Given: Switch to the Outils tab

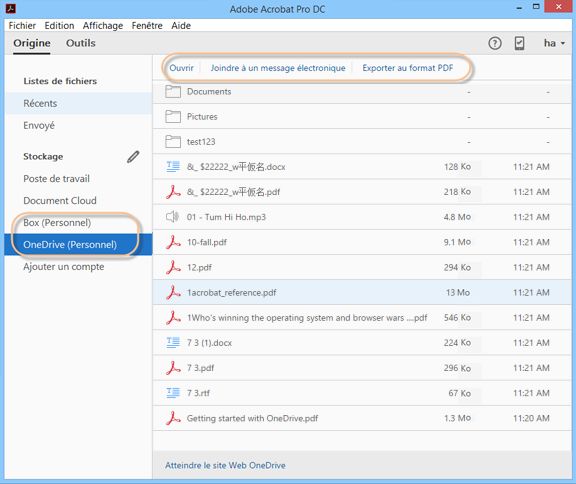Looking at the screenshot, I should [x=81, y=43].
